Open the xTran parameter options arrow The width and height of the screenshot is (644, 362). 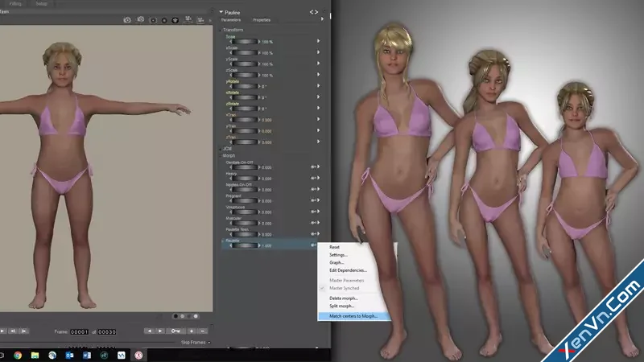coord(318,119)
